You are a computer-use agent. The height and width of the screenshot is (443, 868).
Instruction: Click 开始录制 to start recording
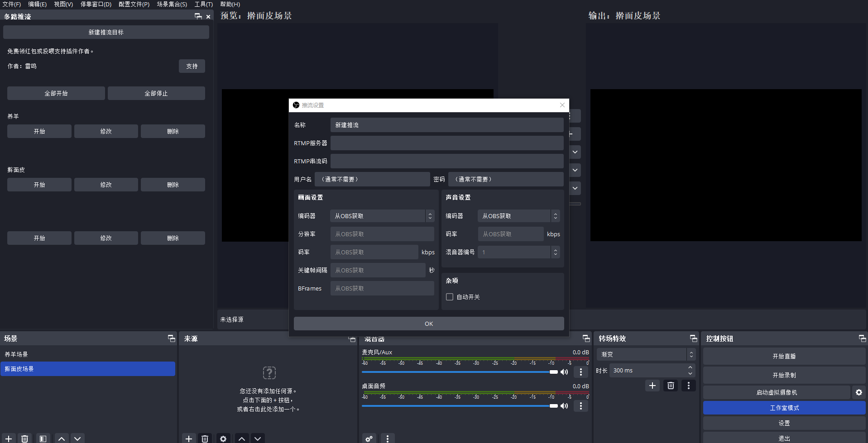(x=784, y=375)
